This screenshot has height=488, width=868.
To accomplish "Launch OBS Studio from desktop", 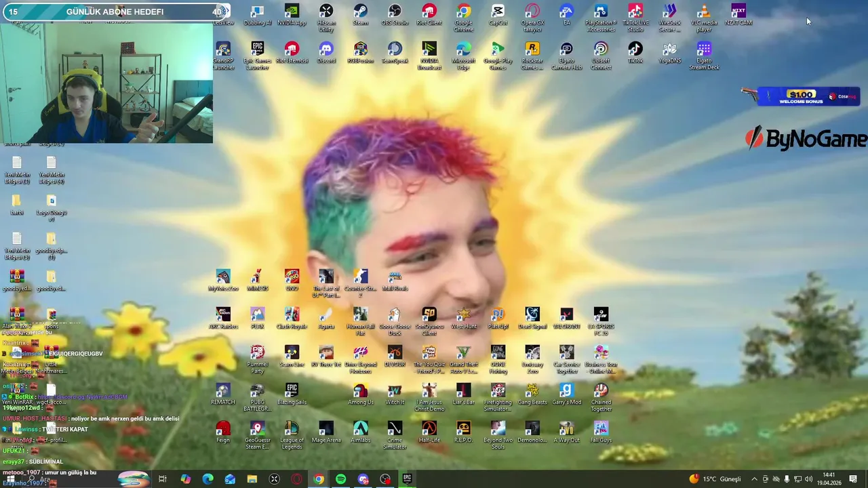I will point(395,15).
